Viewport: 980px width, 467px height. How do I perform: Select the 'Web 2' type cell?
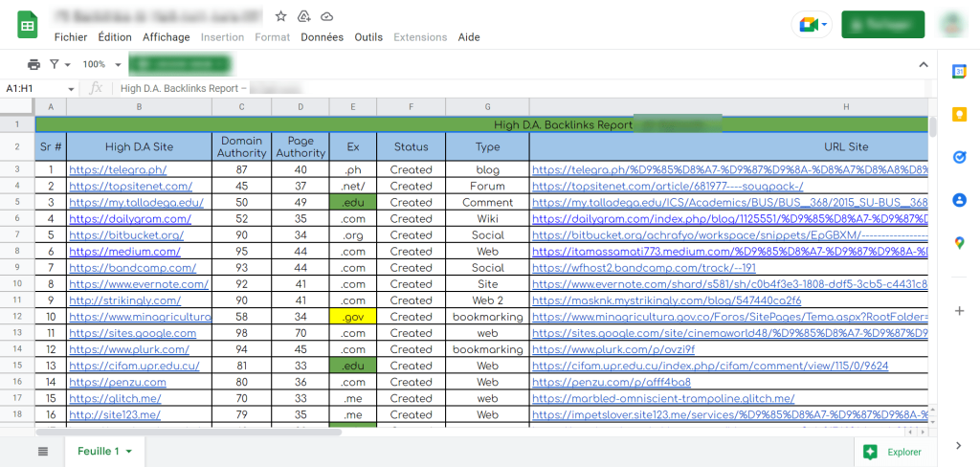(x=487, y=300)
